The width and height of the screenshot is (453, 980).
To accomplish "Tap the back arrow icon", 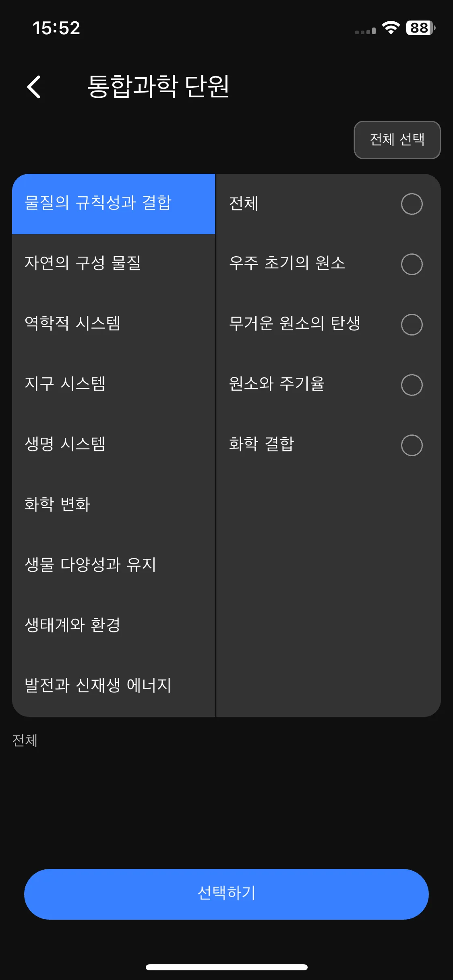I will coord(34,86).
